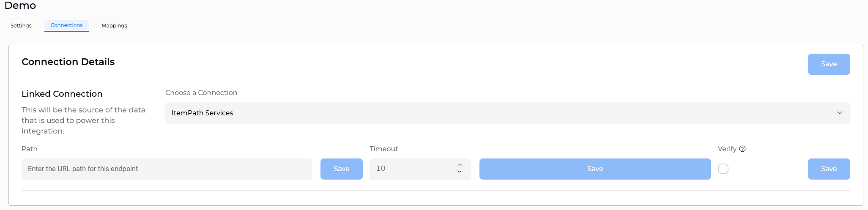The width and height of the screenshot is (868, 210).
Task: Click the Linked Connection heading
Action: pos(62,94)
